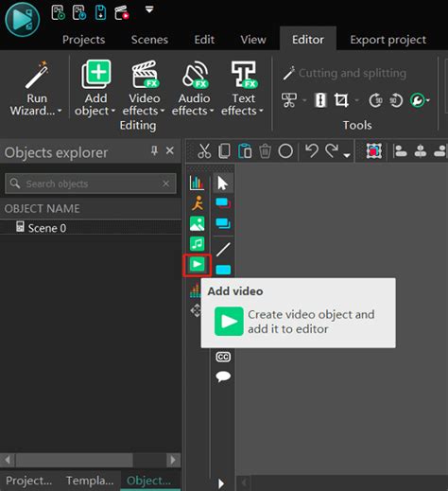This screenshot has width=448, height=491.
Task: Click the second align objects center icon
Action: click(x=421, y=151)
